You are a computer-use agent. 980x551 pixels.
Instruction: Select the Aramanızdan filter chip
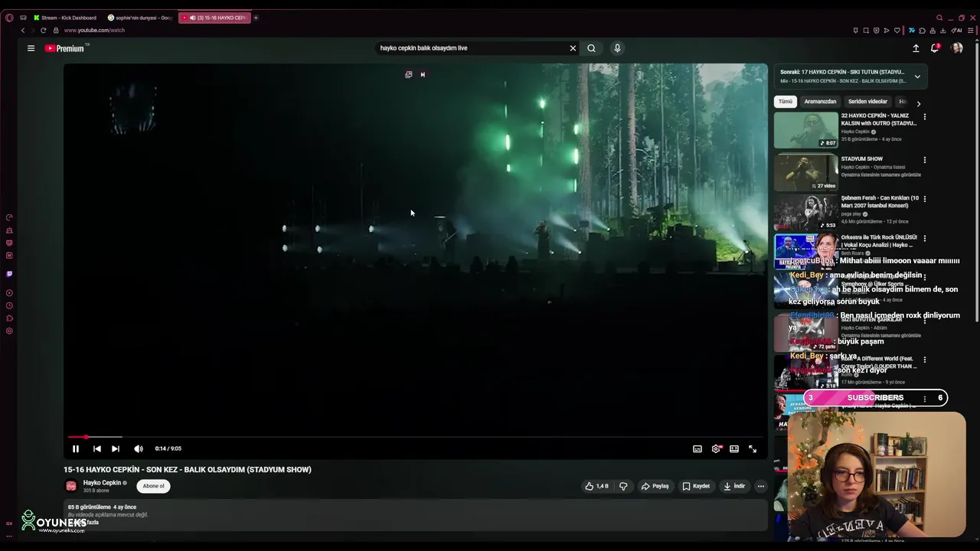click(820, 102)
